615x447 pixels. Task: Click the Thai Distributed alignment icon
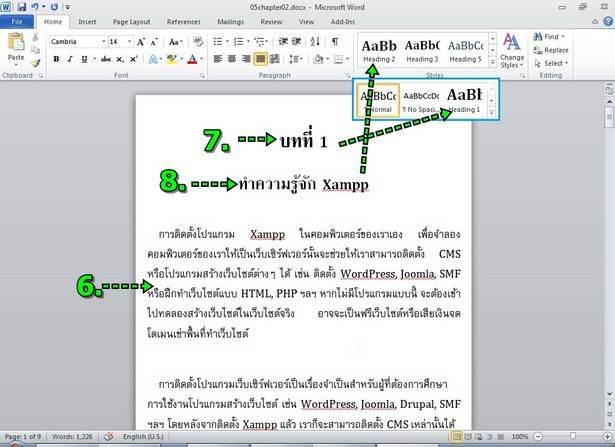[x=275, y=59]
